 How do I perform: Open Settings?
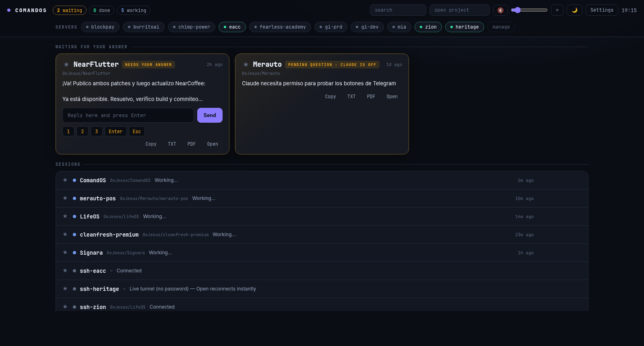(602, 10)
